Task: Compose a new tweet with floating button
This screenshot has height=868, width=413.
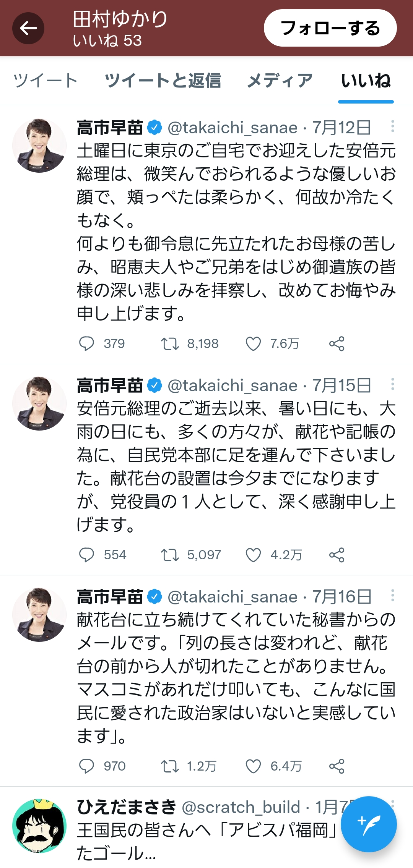Action: point(369,824)
